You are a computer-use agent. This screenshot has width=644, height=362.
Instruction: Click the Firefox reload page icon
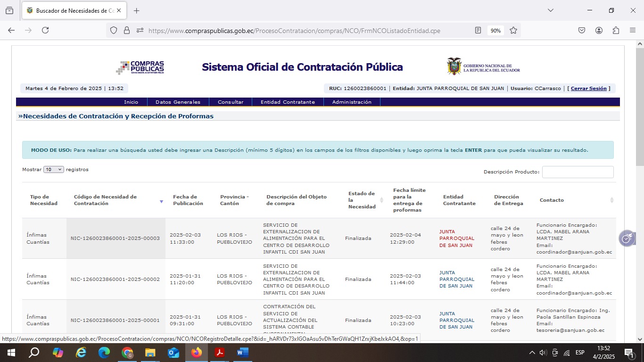45,30
